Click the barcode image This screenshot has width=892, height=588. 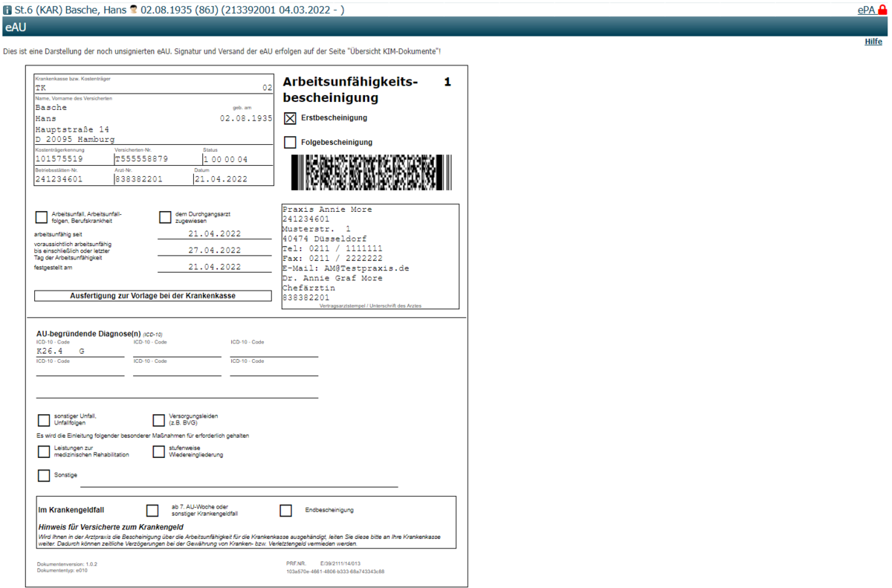pyautogui.click(x=371, y=172)
